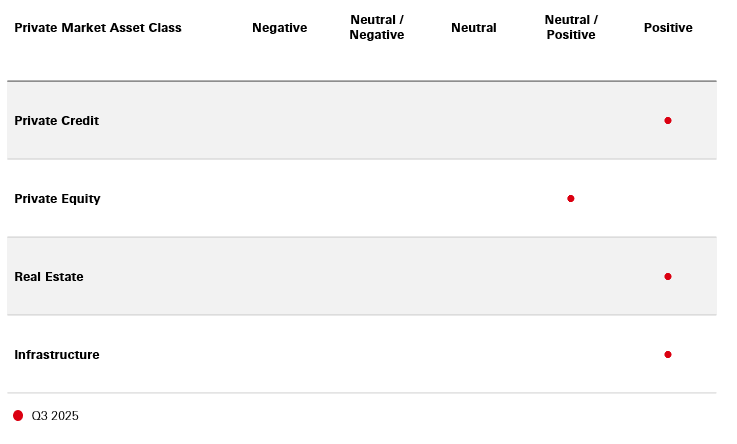Click the Negative column header
The image size is (737, 444).
[280, 28]
